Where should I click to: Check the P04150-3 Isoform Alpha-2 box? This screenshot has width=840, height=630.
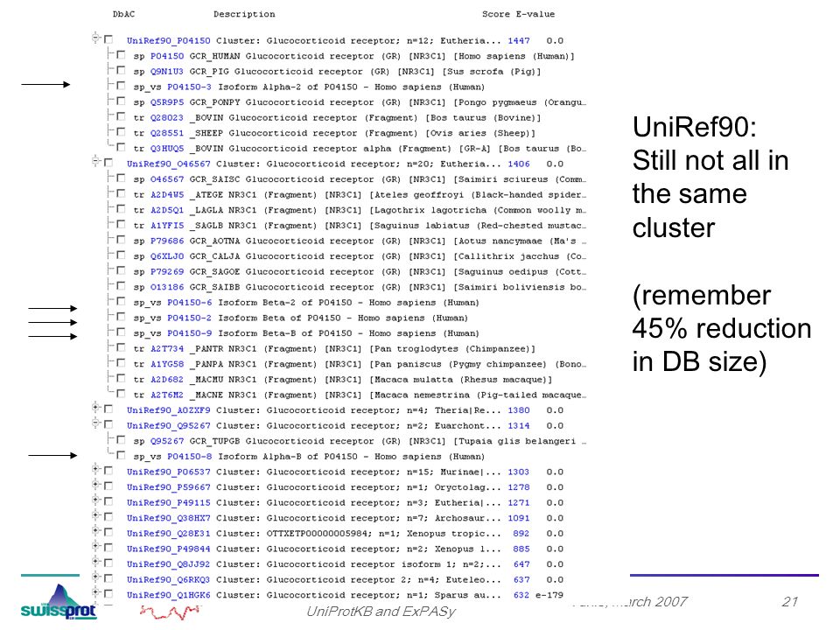[x=121, y=86]
